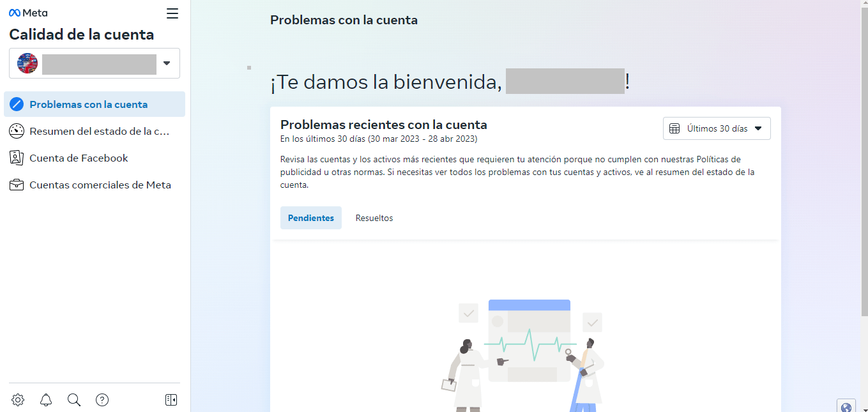This screenshot has height=412, width=868.
Task: Click the account profile picture thumbnail
Action: tap(27, 63)
